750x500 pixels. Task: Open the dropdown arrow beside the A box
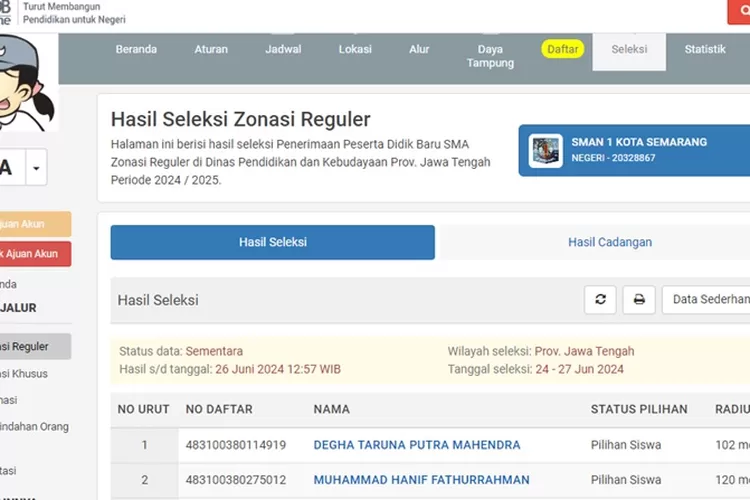(x=36, y=167)
